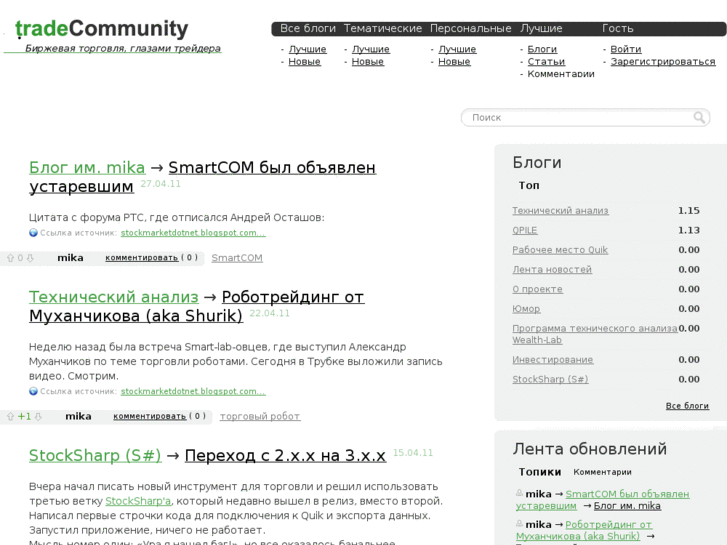This screenshot has width=727, height=545.
Task: Upvote the Роботрейдинг post
Action: [10, 417]
